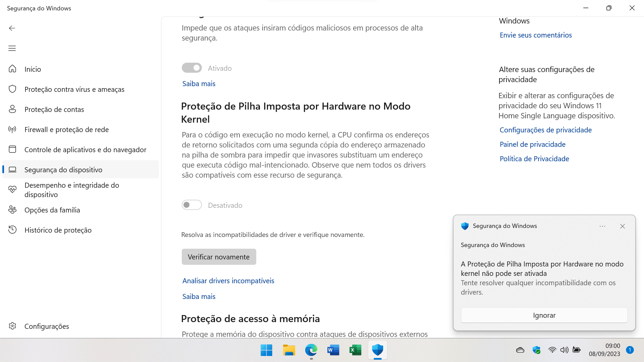Click the Opções da família icon

click(x=12, y=210)
